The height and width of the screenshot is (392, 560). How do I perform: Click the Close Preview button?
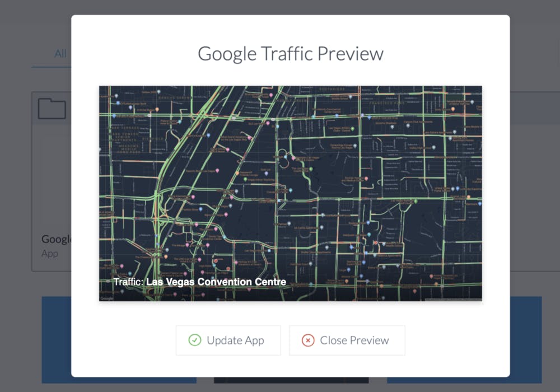(347, 340)
